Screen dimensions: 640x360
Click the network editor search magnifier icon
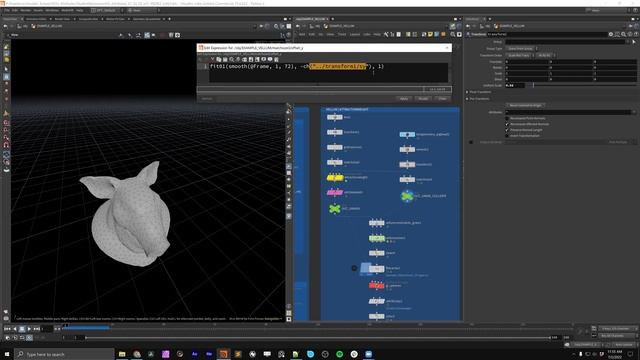click(453, 35)
